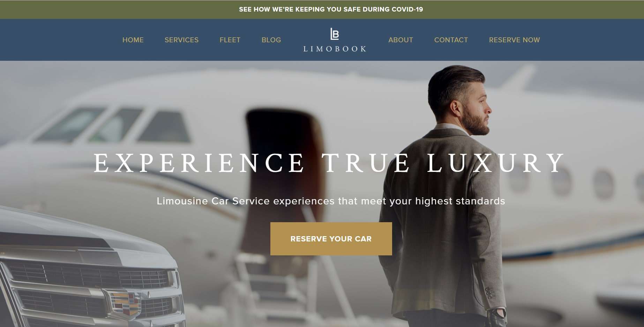Go to the Fleet page
Screen dimensions: 644x327
(x=230, y=40)
